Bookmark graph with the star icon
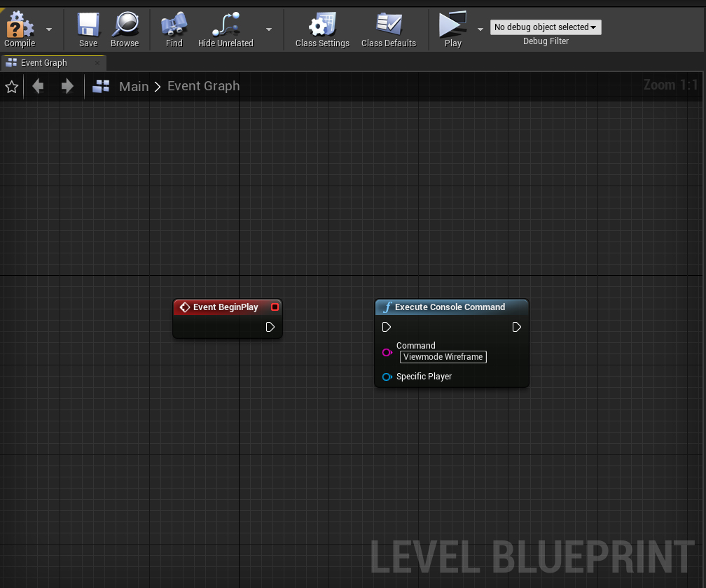 click(12, 86)
